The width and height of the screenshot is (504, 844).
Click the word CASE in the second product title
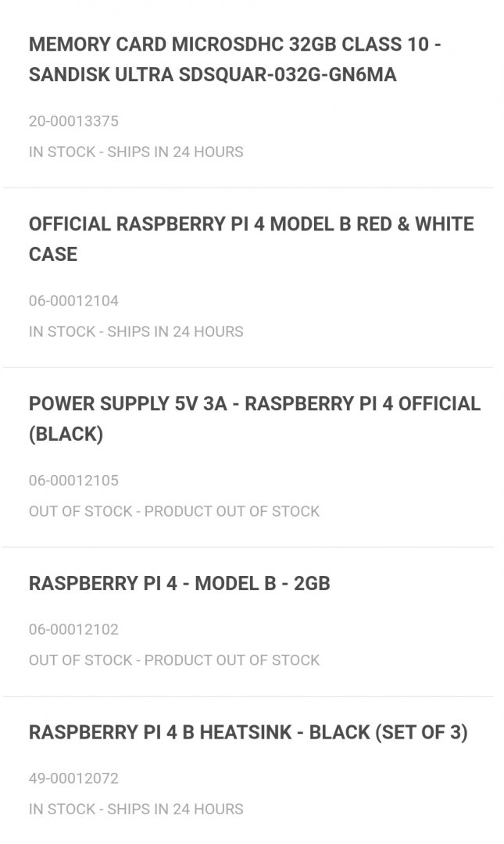click(53, 255)
